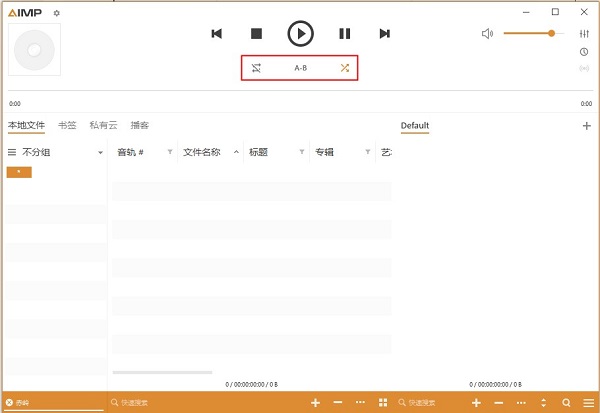Open playlist search magnifier icon
The height and width of the screenshot is (413, 600).
[566, 403]
